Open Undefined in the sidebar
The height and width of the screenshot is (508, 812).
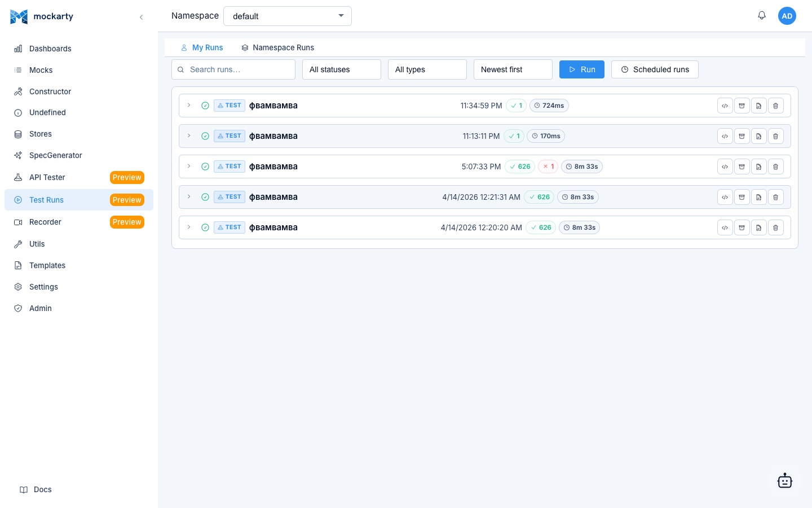tap(79, 112)
